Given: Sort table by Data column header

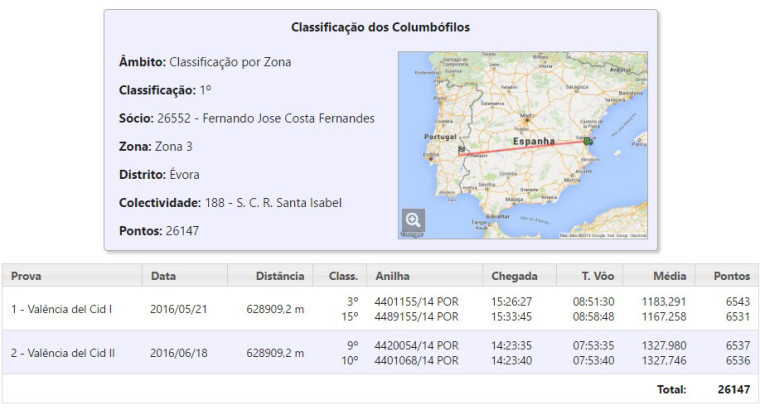Looking at the screenshot, I should (163, 275).
